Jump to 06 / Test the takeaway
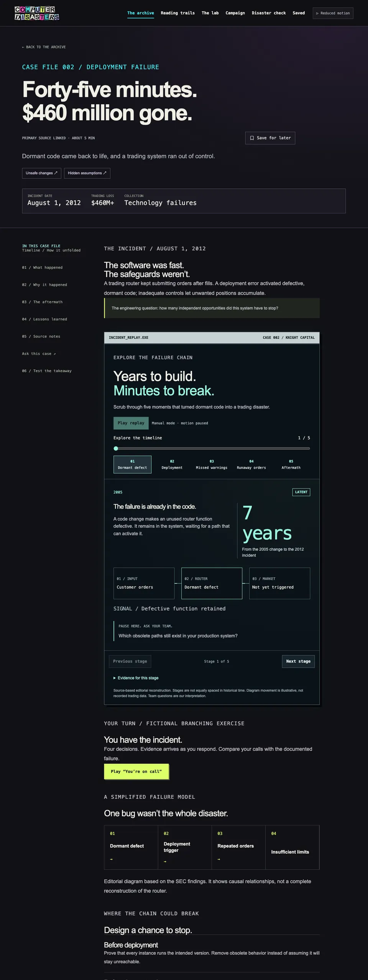Image resolution: width=368 pixels, height=980 pixels. (47, 371)
